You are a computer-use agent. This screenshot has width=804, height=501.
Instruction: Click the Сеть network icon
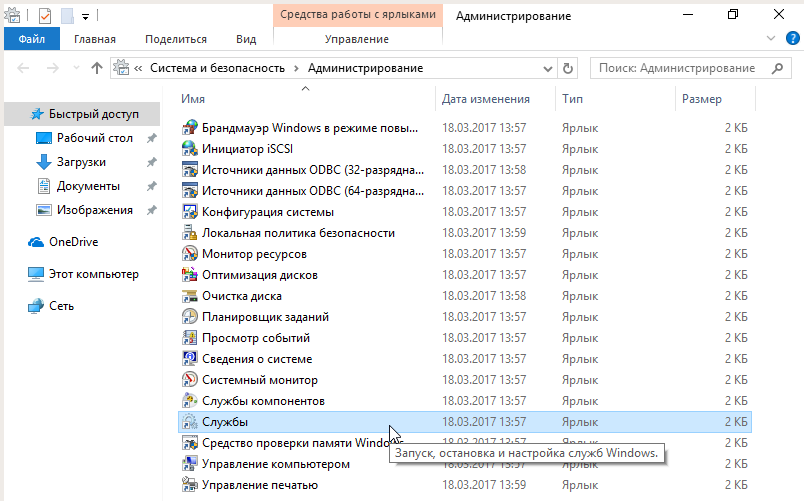pos(36,306)
